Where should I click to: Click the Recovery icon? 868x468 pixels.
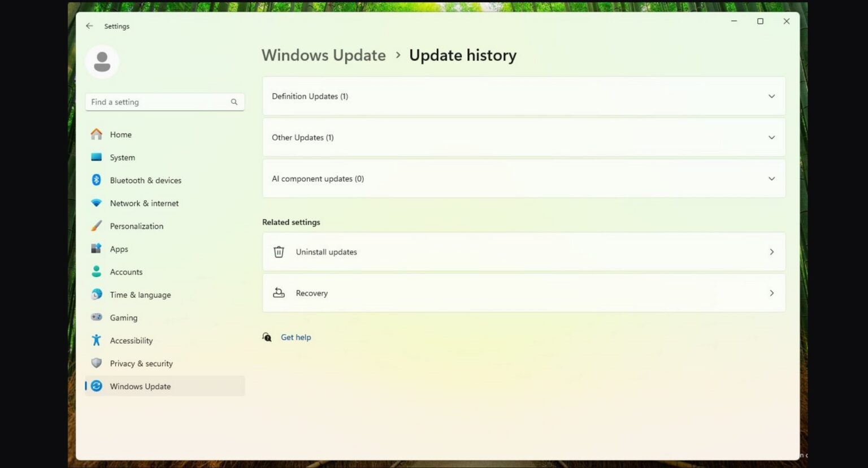coord(279,293)
